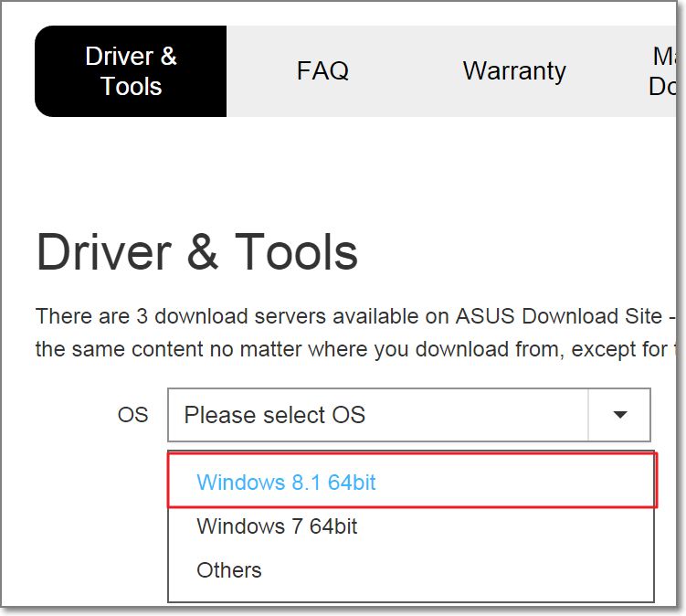Open the Driver & Tools tab
The image size is (686, 616).
(x=131, y=71)
